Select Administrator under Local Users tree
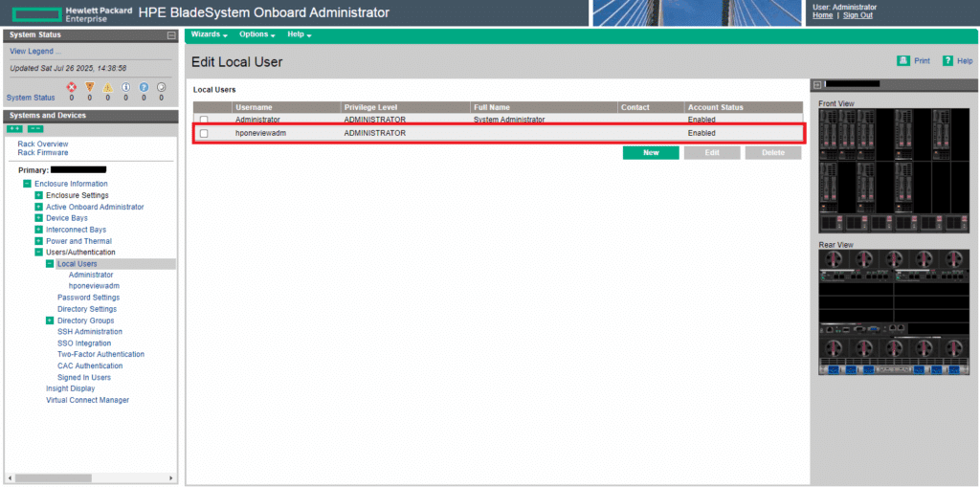The height and width of the screenshot is (487, 980). (91, 275)
